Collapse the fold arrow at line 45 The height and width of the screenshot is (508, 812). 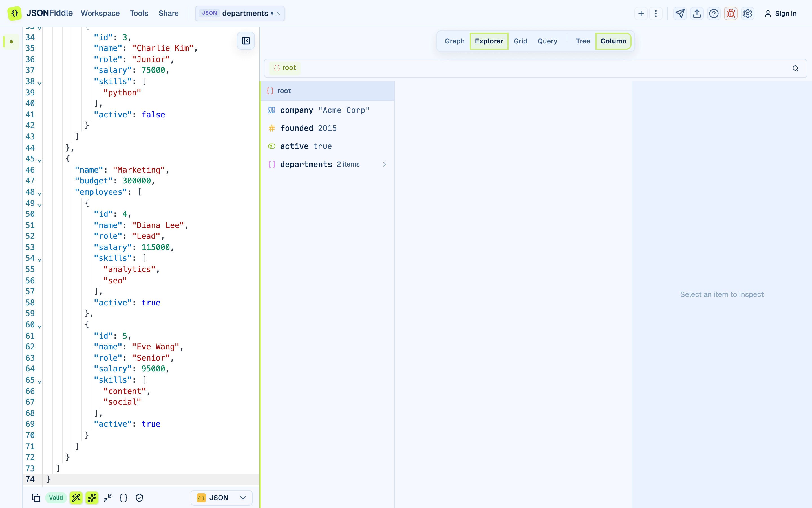[x=39, y=160]
